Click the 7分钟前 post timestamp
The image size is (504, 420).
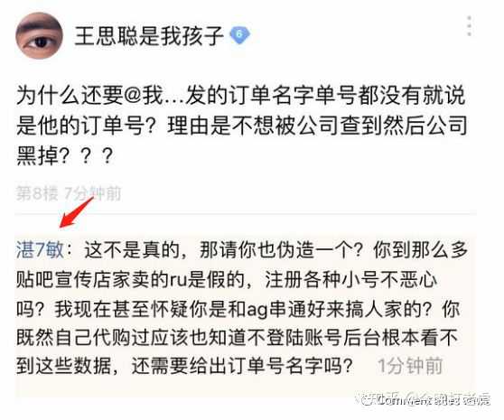[93, 193]
